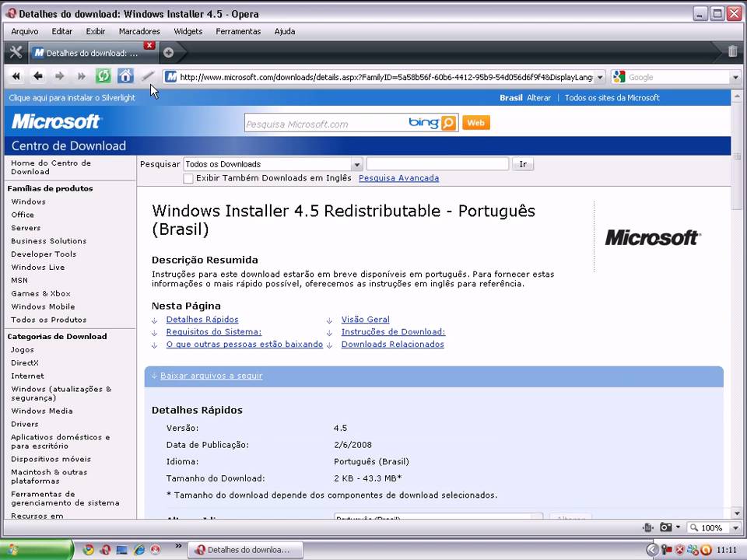Image resolution: width=747 pixels, height=560 pixels.
Task: Click the orange Web button
Action: (475, 123)
